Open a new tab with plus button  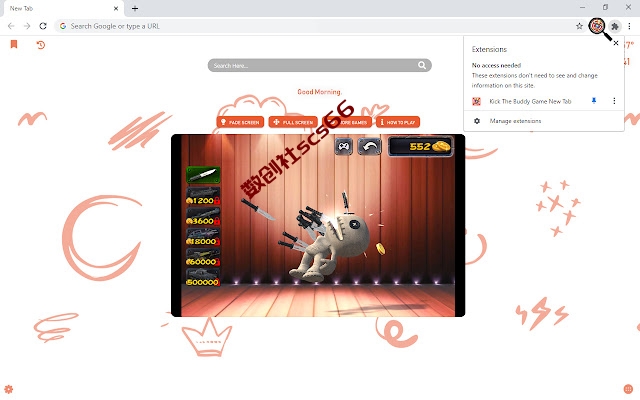point(135,8)
